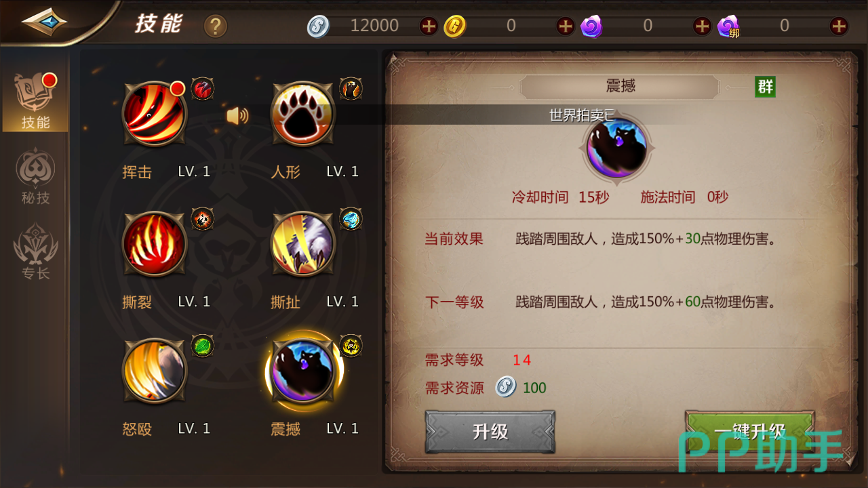
Task: Tap the speaker sound icon
Action: [237, 116]
